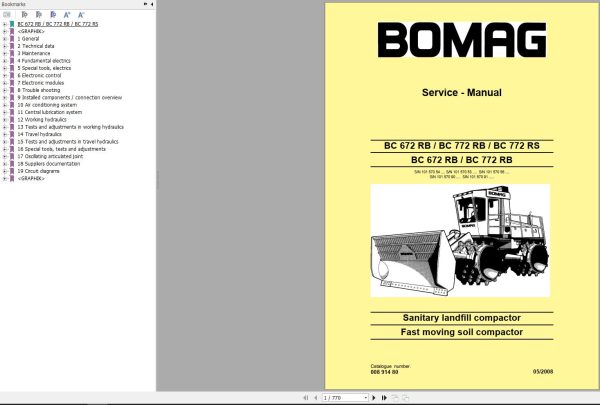Open the 19 Circuit diagrams bookmark
Screen dimensions: 600x405
38,171
